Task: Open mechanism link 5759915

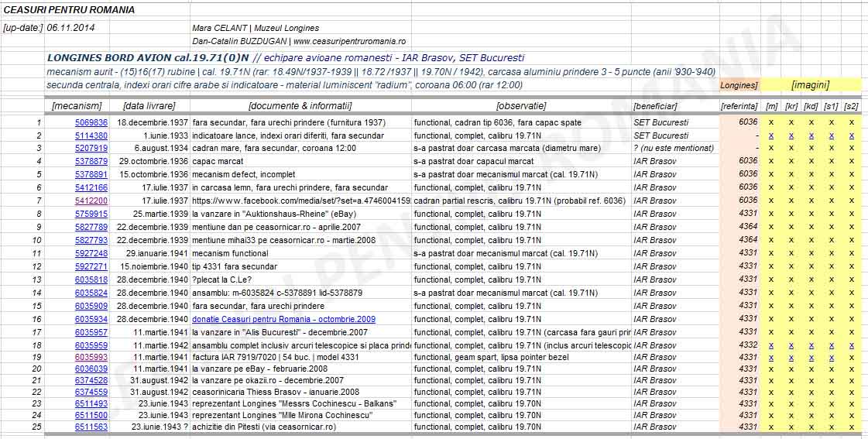Action: [x=91, y=214]
